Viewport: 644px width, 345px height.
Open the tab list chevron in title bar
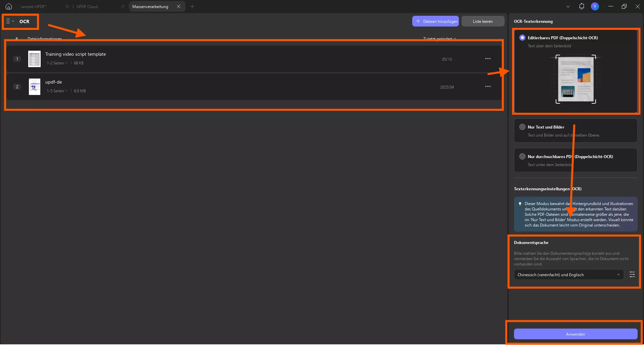point(568,6)
